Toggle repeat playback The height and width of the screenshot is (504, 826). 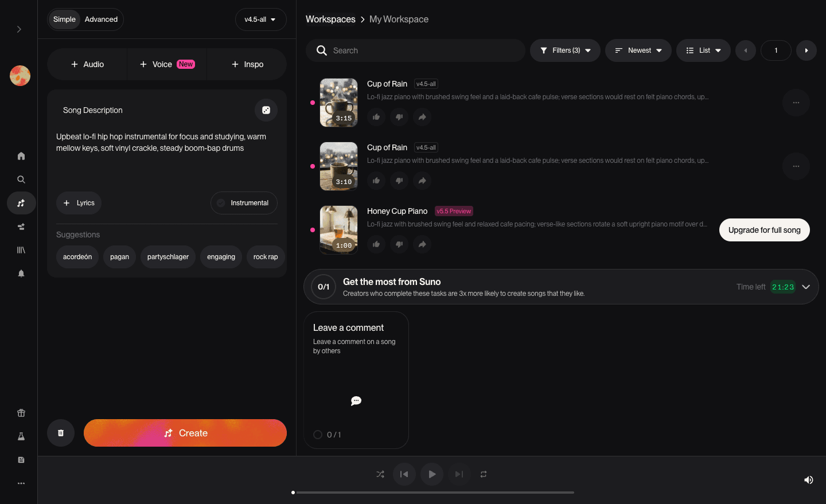(x=484, y=474)
